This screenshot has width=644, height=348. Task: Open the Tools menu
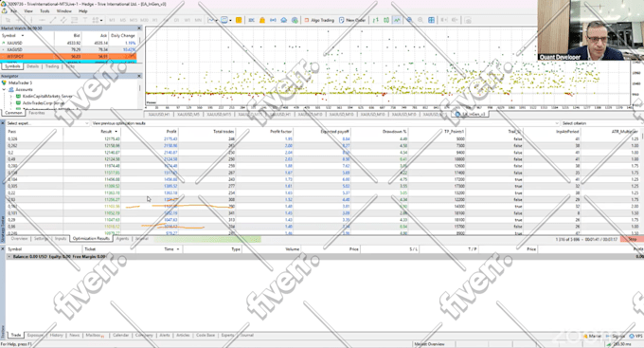click(45, 11)
